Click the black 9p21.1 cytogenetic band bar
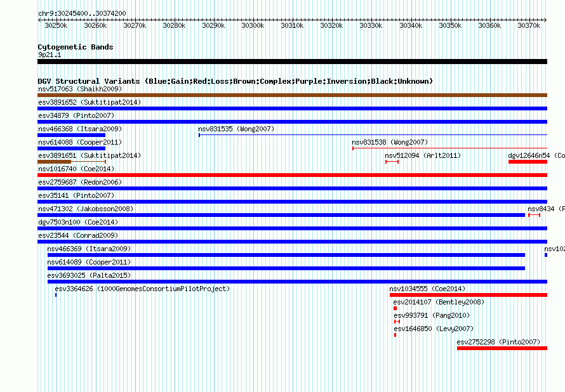The width and height of the screenshot is (565, 392). tap(292, 62)
